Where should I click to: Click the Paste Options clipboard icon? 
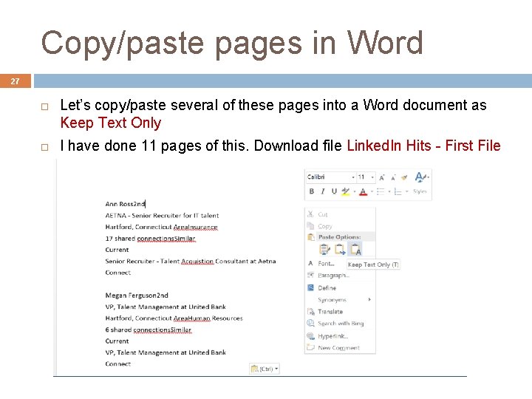[311, 237]
